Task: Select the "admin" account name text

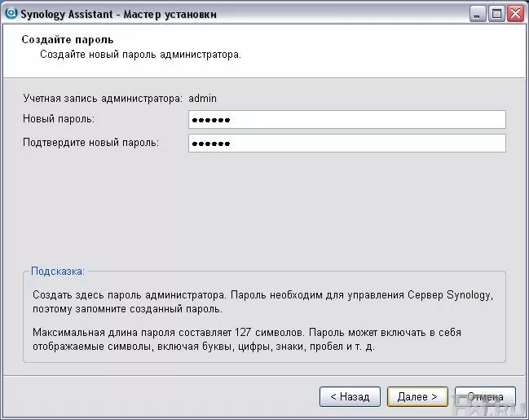Action: (202, 99)
